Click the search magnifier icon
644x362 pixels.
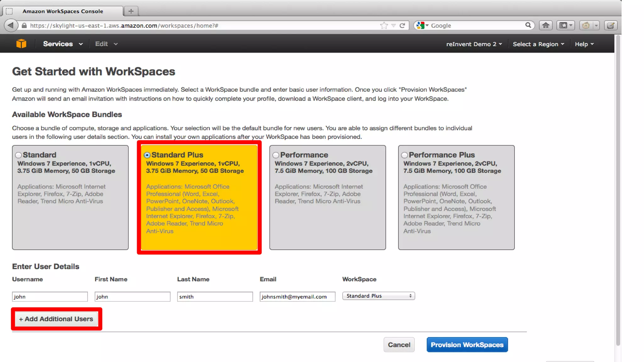pyautogui.click(x=528, y=25)
